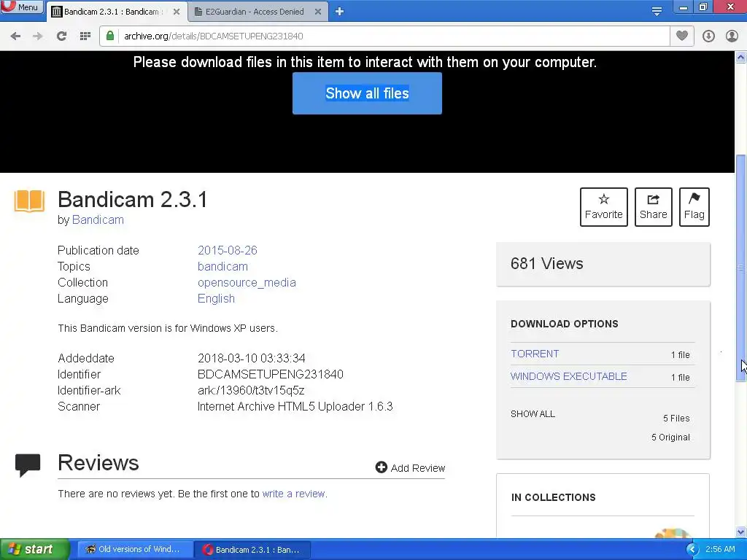Click the Bandicam 2.3.1 title heading

click(133, 200)
